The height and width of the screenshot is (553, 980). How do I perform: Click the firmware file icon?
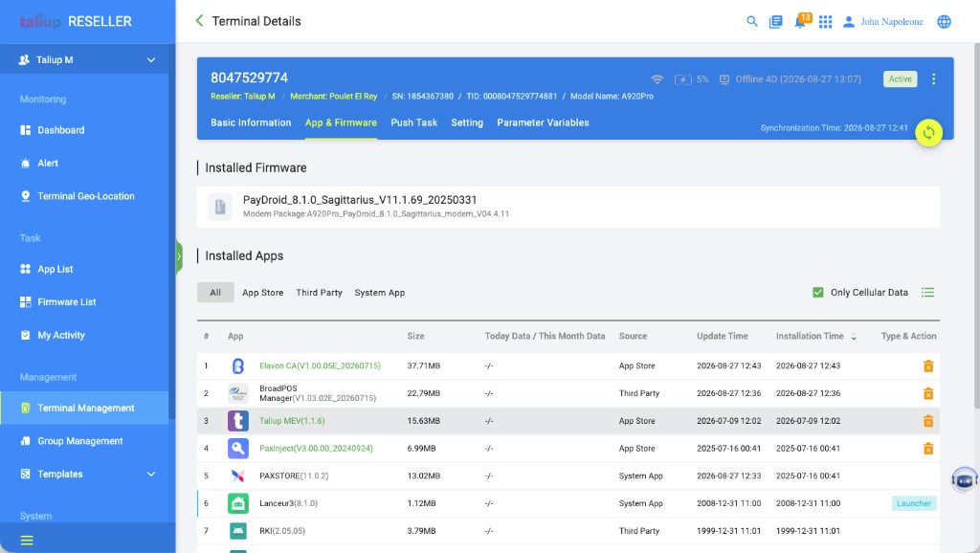coord(220,207)
